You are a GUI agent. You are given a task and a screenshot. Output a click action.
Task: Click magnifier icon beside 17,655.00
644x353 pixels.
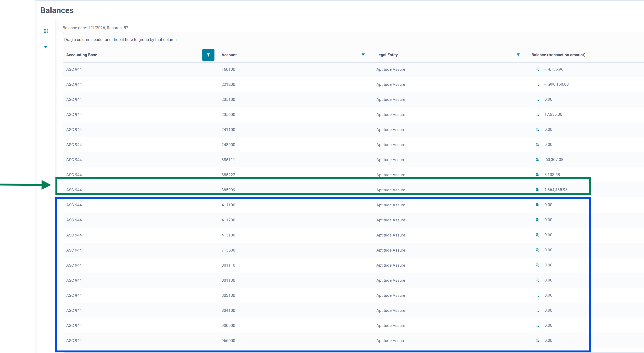point(537,115)
